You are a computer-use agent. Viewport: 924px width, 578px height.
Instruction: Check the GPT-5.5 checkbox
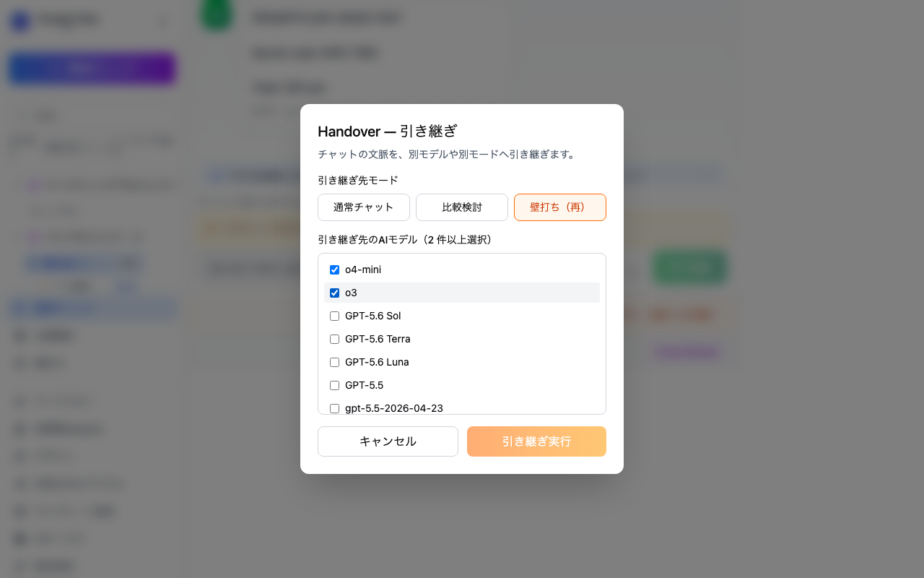tap(334, 385)
